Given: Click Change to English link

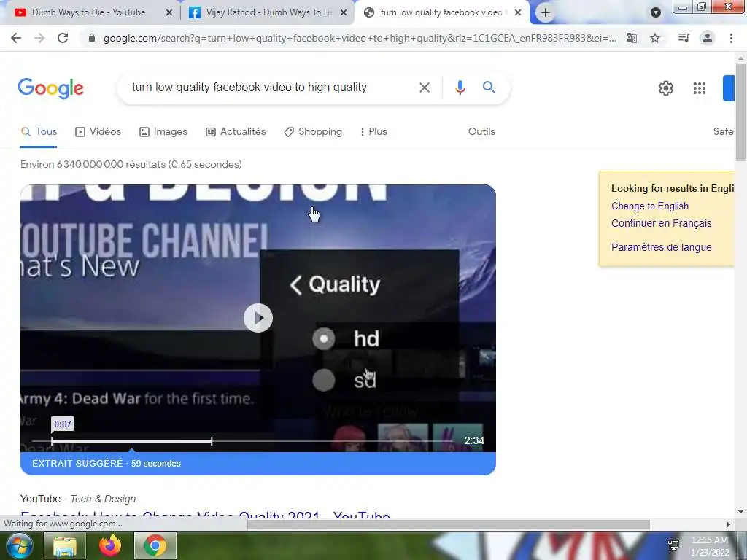Looking at the screenshot, I should coord(650,206).
